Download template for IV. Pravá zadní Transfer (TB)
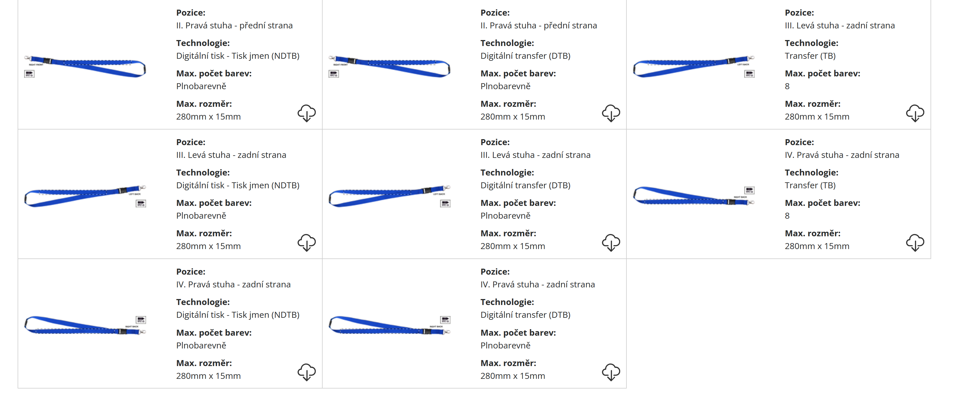This screenshot has width=980, height=399. (x=915, y=243)
